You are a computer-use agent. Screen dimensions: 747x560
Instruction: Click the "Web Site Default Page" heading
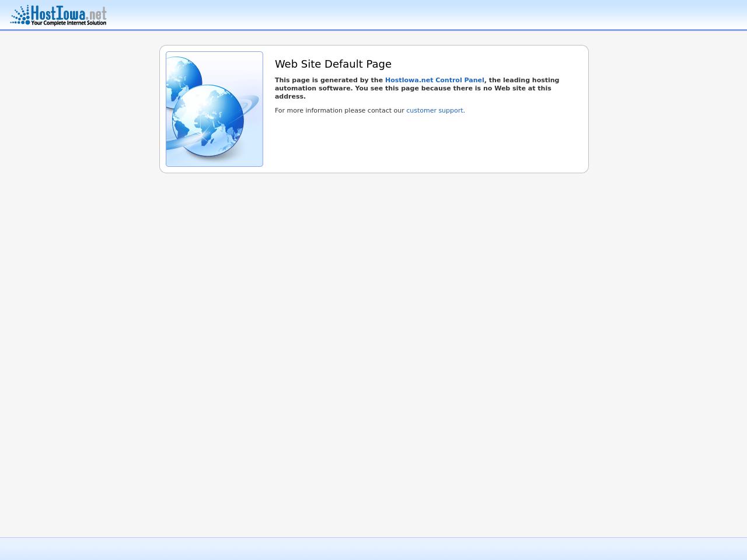(333, 64)
